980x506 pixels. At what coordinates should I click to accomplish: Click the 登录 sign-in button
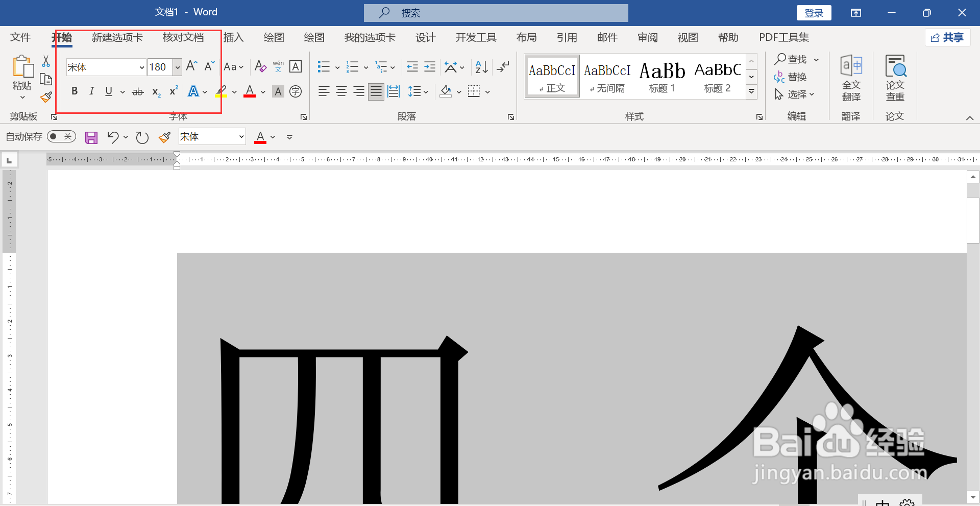tap(814, 13)
